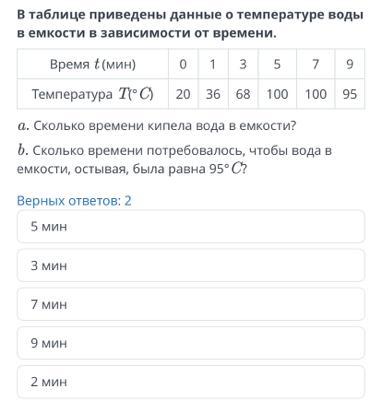Pick the "9 мин" answer option
382x409 pixels.
191,343
